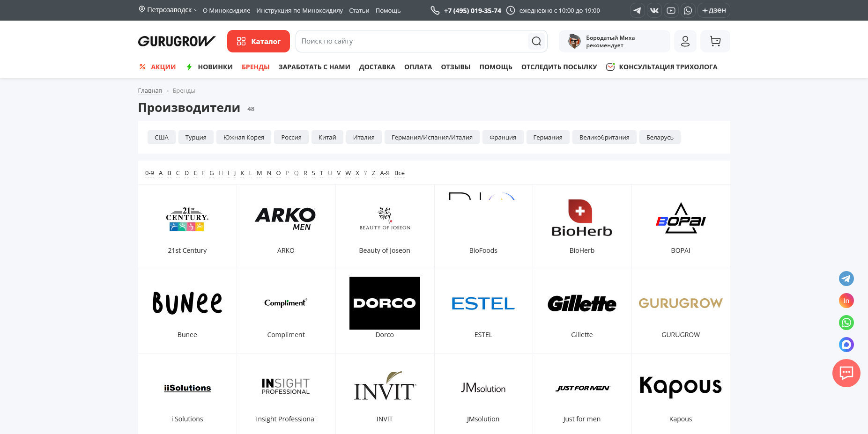This screenshot has height=434, width=868.
Task: Open Инструкция по Миноксидилу link
Action: pyautogui.click(x=299, y=10)
